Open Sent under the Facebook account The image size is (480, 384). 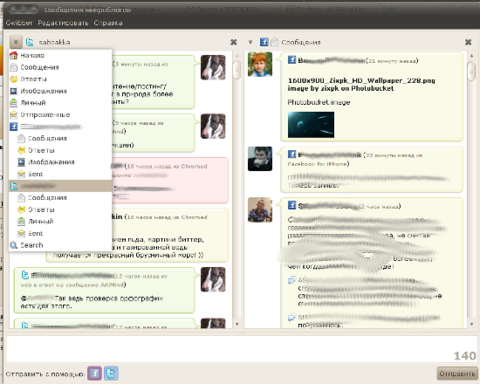click(x=60, y=174)
